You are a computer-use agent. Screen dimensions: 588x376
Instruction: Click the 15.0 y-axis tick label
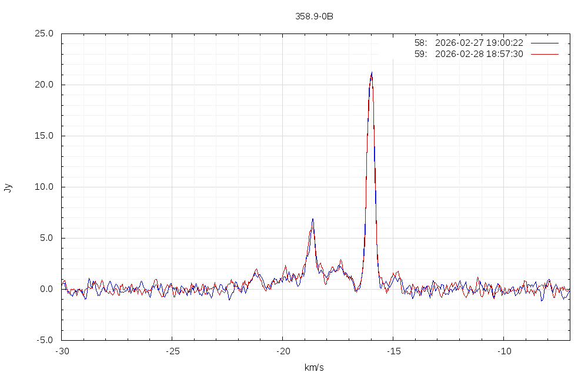pyautogui.click(x=44, y=136)
